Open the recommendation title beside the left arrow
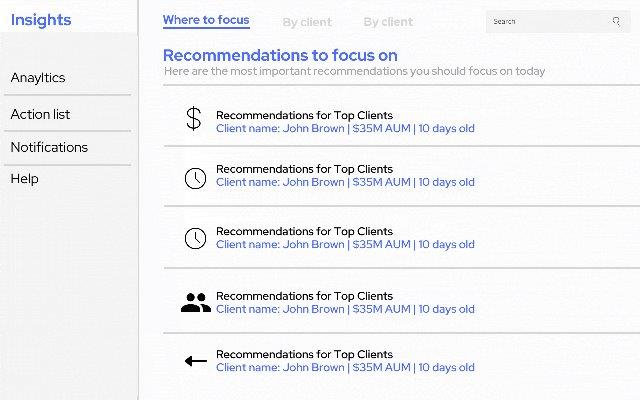The height and width of the screenshot is (400, 640). tap(304, 354)
